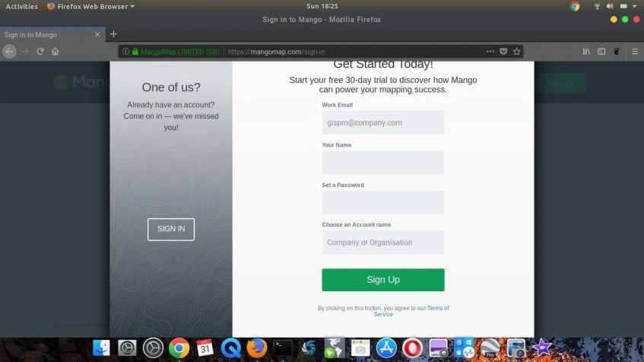This screenshot has height=362, width=644.
Task: Close the Sign in to Mango tab
Action: point(97,34)
